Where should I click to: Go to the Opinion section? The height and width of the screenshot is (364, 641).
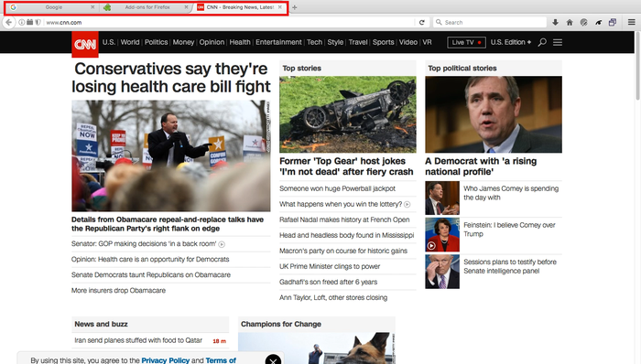pos(212,42)
